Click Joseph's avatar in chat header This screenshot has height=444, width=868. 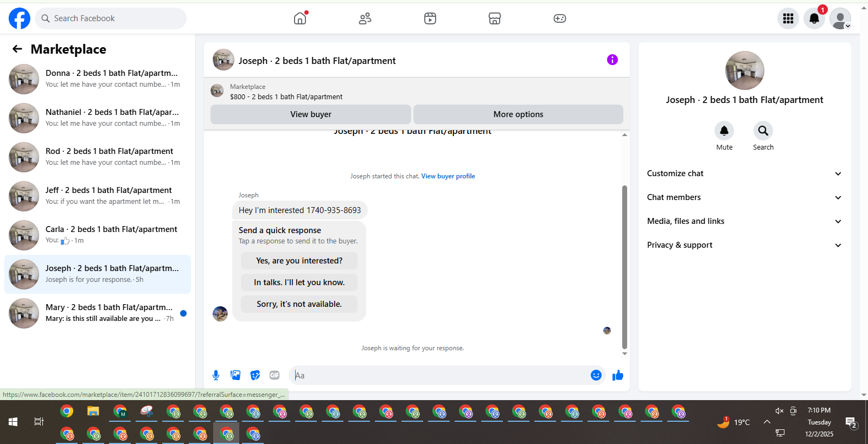224,60
